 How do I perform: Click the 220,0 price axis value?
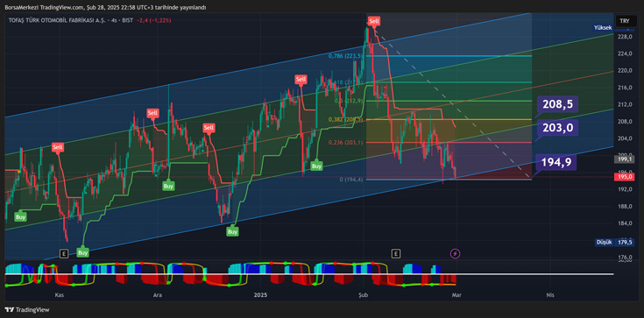pos(624,71)
